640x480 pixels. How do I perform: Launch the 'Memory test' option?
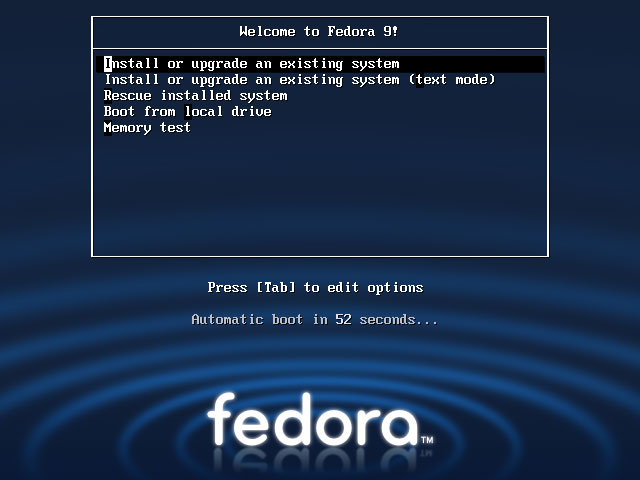[147, 128]
